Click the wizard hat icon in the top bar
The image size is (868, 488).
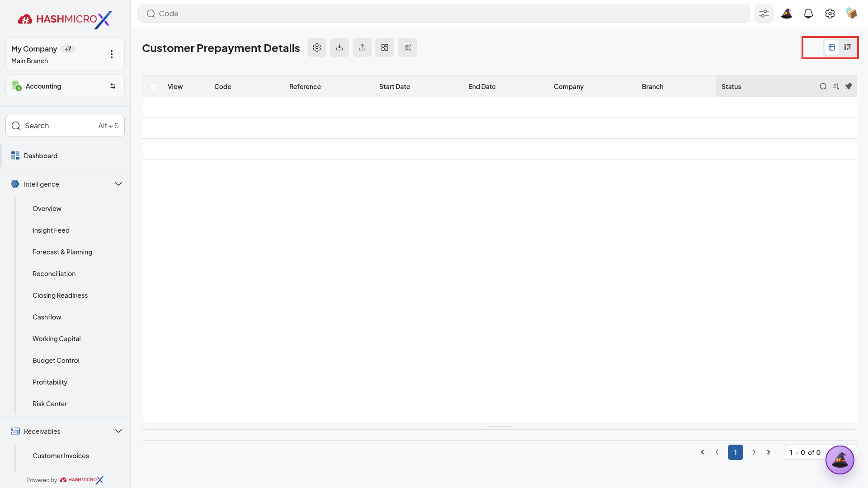pyautogui.click(x=787, y=14)
